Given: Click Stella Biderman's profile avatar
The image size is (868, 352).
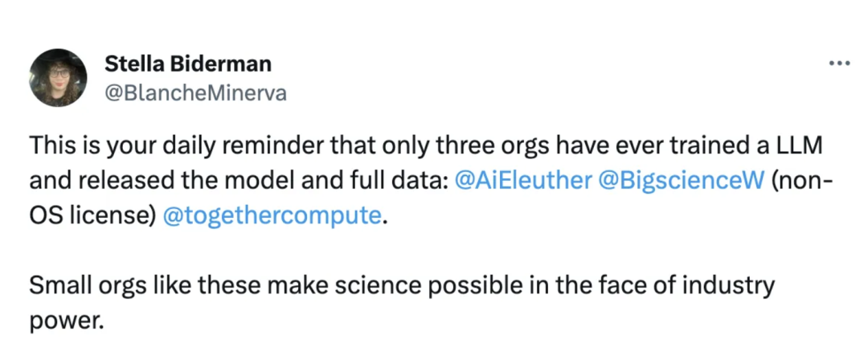Looking at the screenshot, I should 56,78.
